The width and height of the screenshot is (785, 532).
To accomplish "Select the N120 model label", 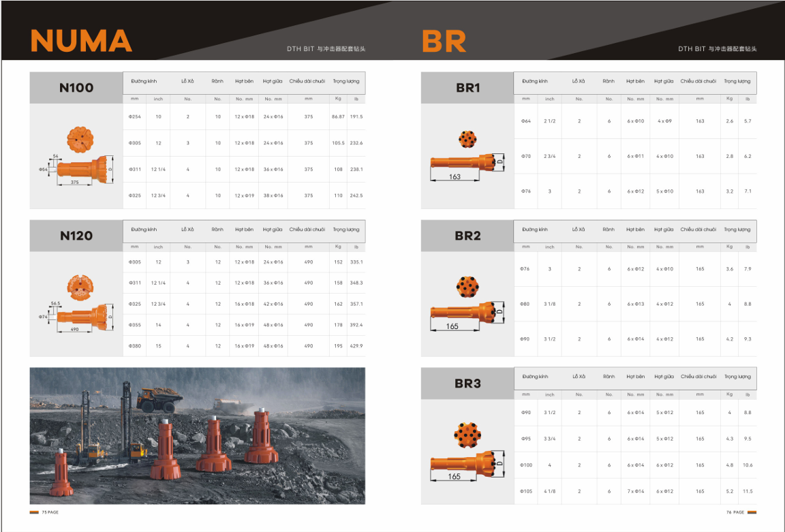I will (x=76, y=236).
